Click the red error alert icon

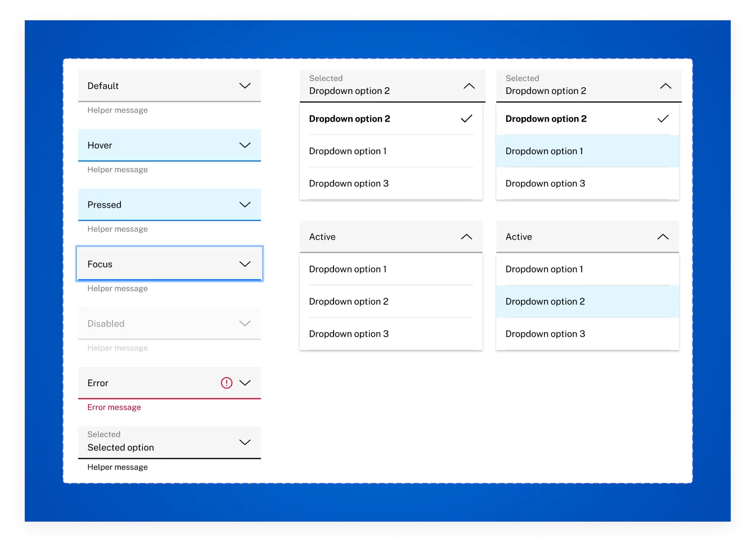227,383
